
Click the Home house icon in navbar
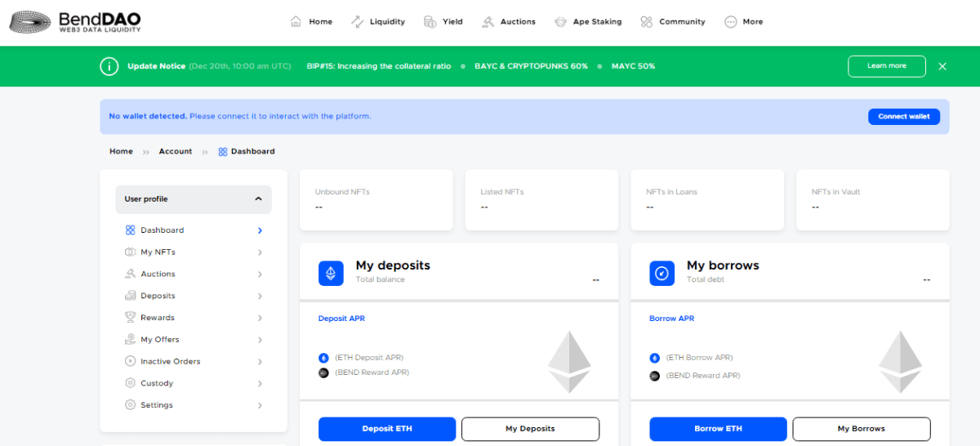[x=296, y=22]
